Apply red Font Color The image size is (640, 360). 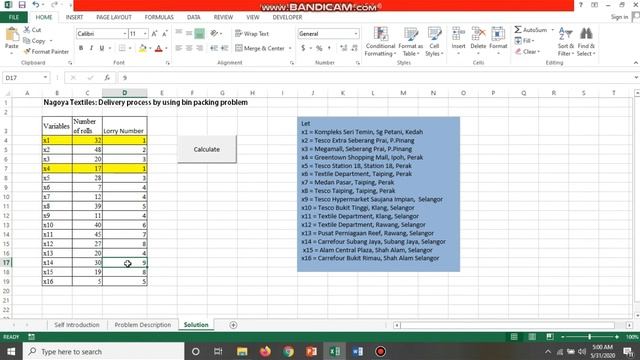tap(159, 48)
